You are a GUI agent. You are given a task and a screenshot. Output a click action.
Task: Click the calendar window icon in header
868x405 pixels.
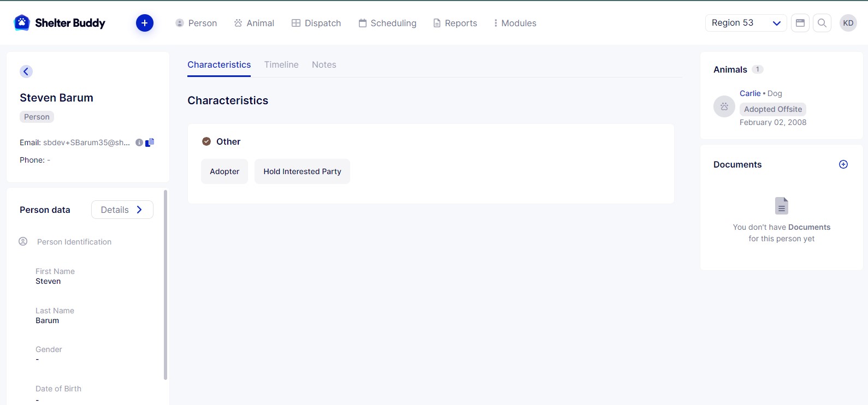pos(800,23)
